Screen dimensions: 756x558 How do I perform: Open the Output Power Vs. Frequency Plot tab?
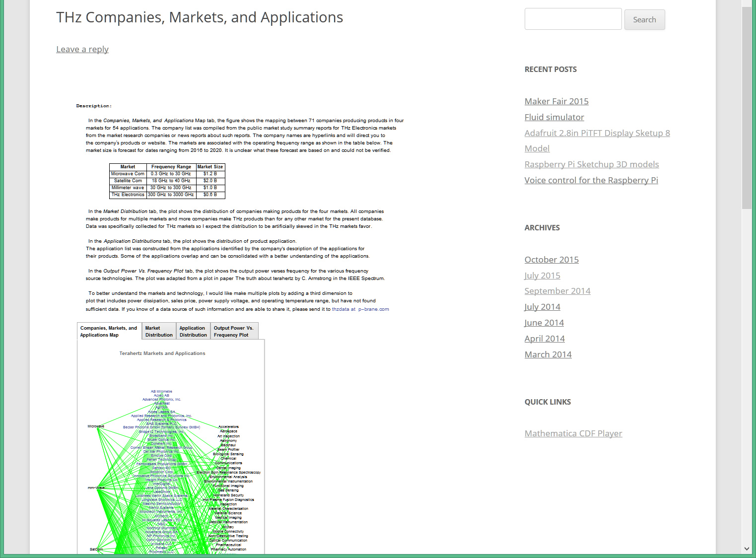[x=233, y=332]
